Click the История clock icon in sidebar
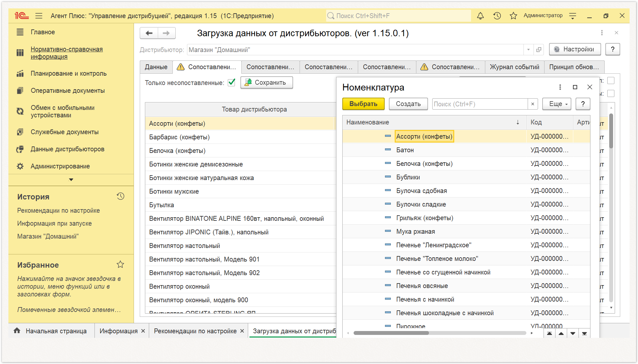This screenshot has height=364, width=638. (x=120, y=196)
